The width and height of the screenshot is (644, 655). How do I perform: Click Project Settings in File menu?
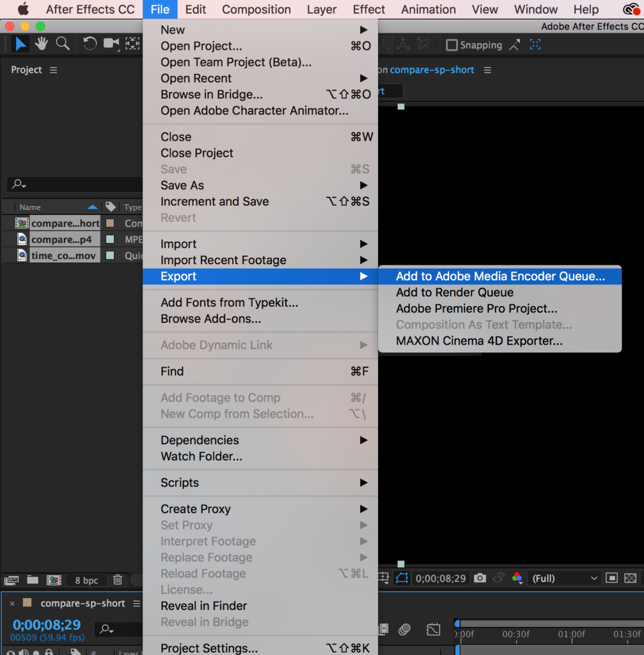260,648
